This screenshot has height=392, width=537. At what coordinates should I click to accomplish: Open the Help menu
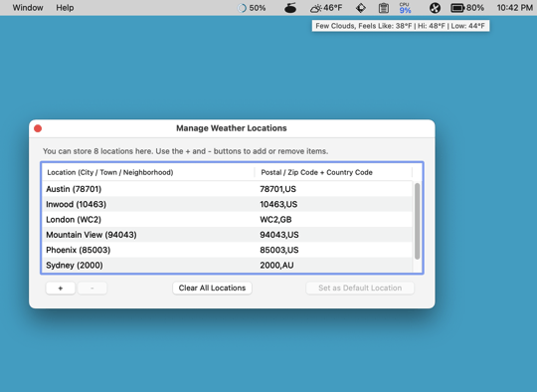pyautogui.click(x=65, y=8)
